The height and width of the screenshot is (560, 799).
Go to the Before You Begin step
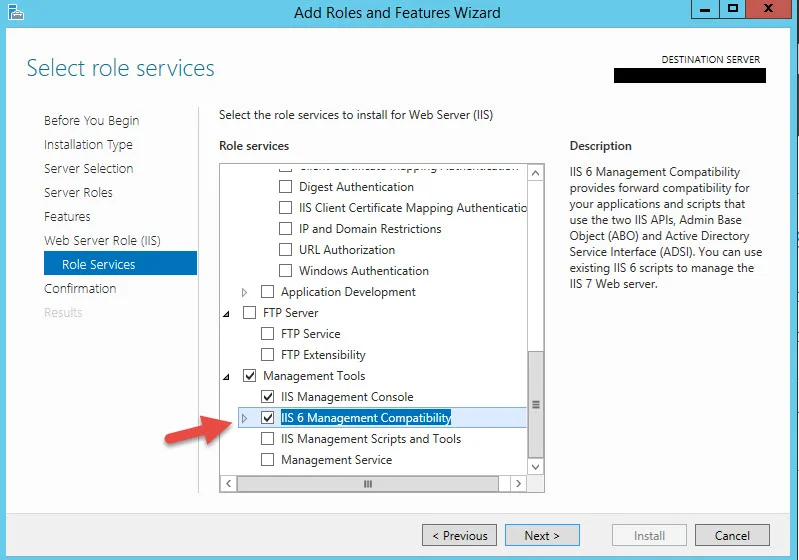pos(91,121)
